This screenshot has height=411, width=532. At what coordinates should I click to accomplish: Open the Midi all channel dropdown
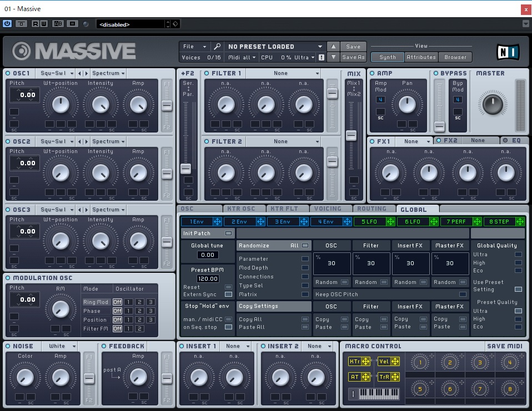click(242, 57)
